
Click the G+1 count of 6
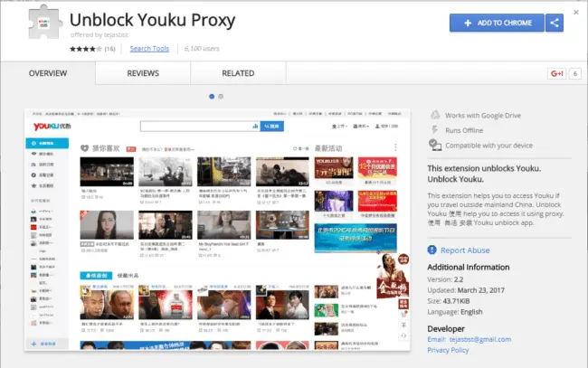coord(575,74)
